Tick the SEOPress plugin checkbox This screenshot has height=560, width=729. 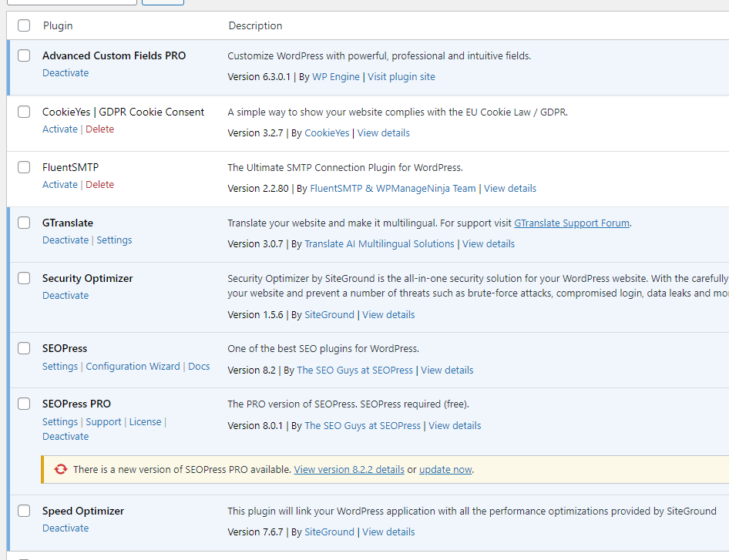pos(24,348)
